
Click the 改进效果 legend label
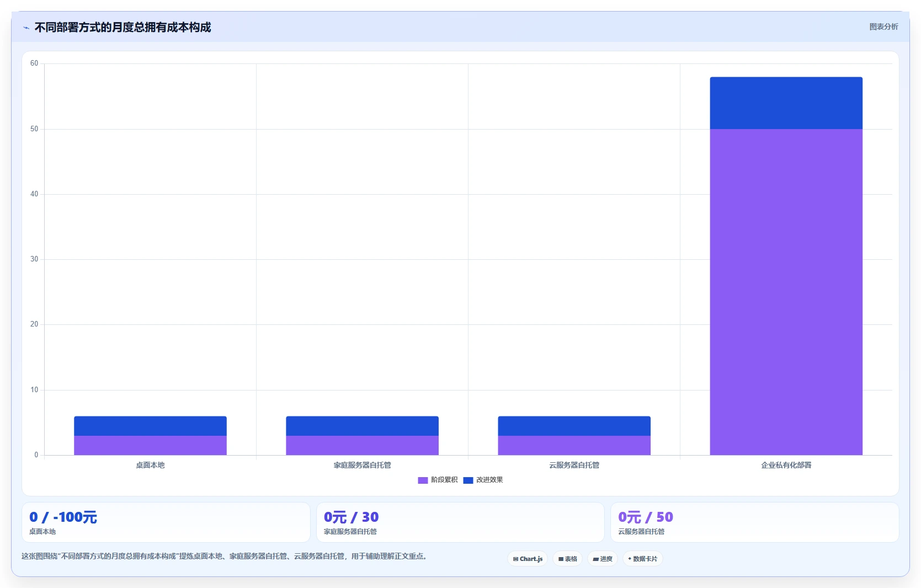coord(489,480)
